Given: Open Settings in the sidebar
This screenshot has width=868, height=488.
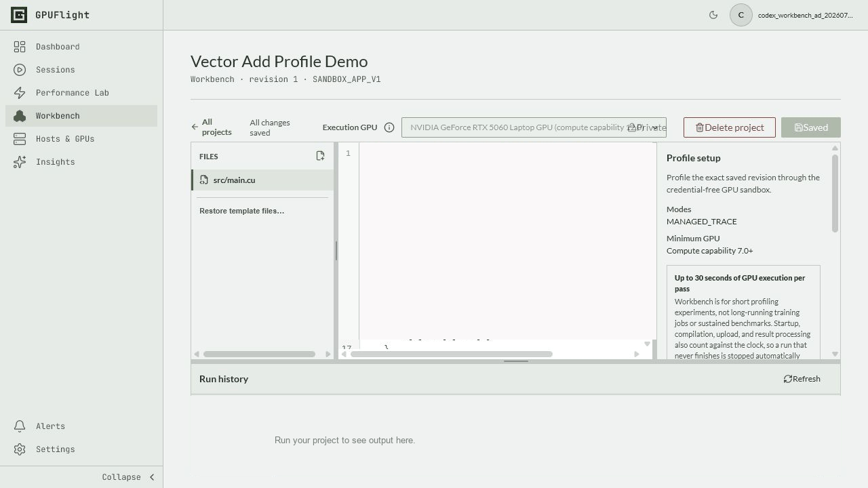Looking at the screenshot, I should click(x=81, y=449).
